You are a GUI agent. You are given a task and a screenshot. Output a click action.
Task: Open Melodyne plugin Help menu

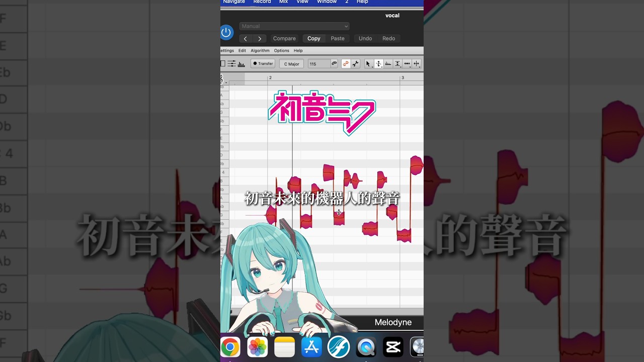(298, 51)
